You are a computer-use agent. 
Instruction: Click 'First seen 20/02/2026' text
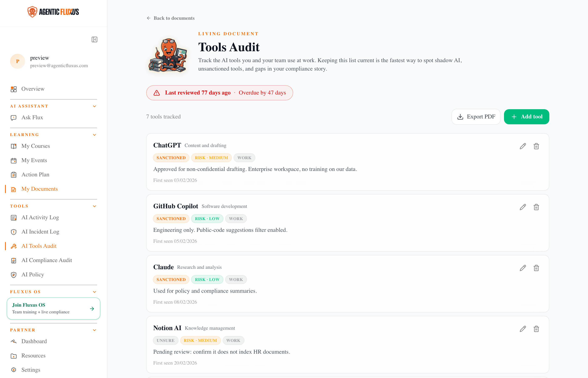[x=175, y=363]
